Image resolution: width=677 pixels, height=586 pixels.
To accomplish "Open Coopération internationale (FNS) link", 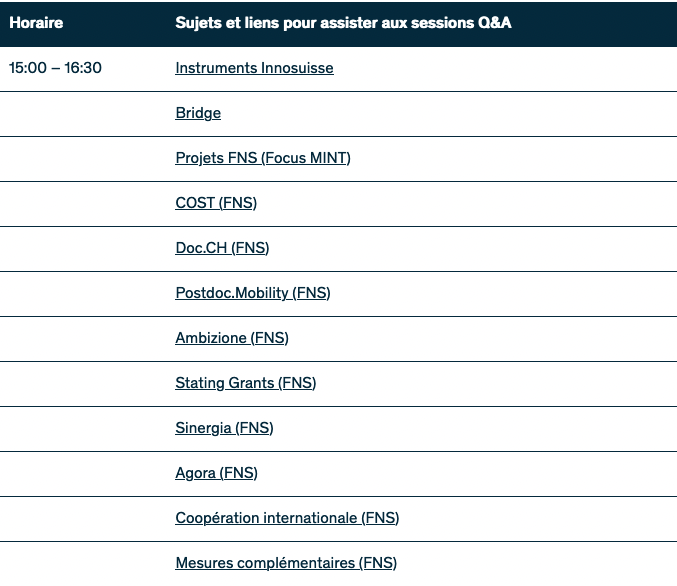I will coord(287,518).
